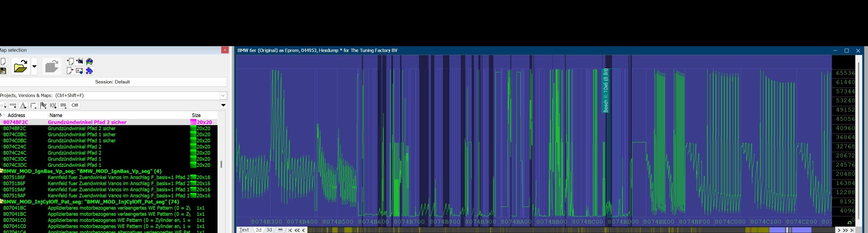Click the KK filter icon
868x233 pixels.
(x=53, y=105)
